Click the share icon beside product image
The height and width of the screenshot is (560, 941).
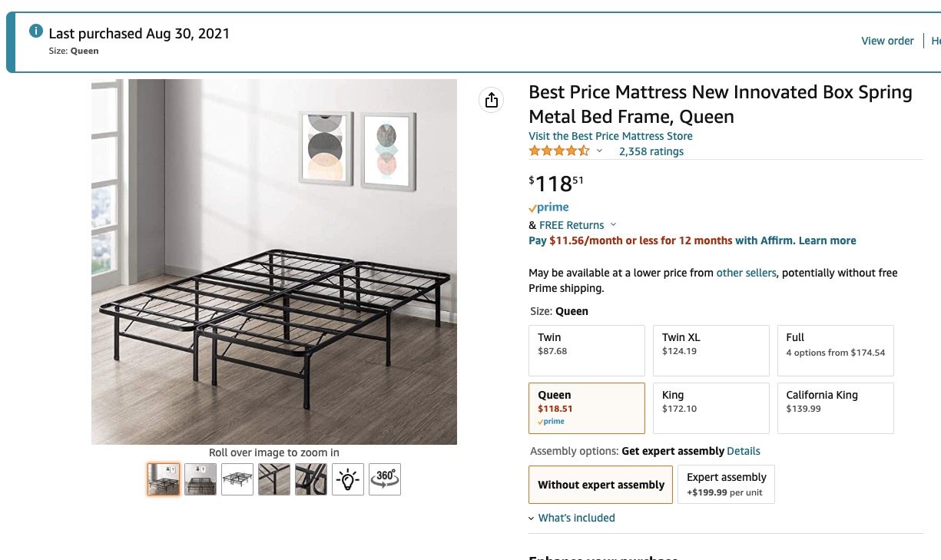pos(492,100)
